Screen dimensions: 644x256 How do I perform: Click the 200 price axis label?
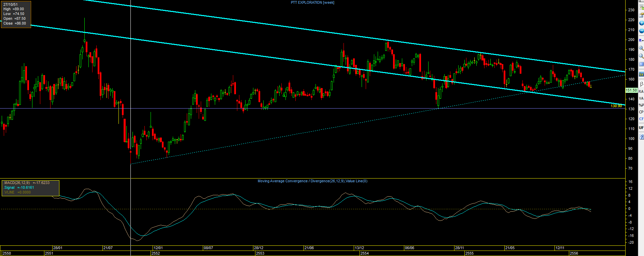631,40
